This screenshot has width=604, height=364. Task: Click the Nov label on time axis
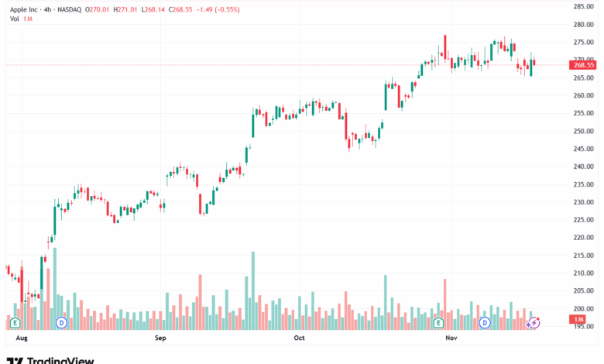pyautogui.click(x=451, y=338)
